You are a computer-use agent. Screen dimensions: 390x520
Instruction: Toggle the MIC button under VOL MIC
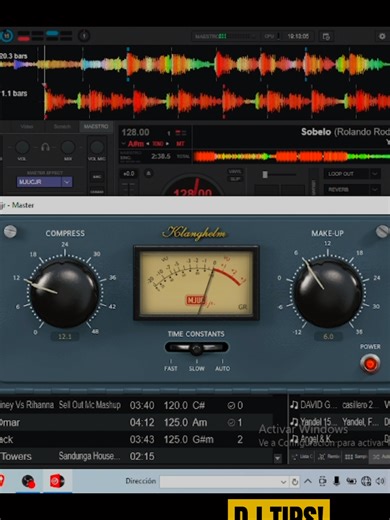pyautogui.click(x=97, y=177)
